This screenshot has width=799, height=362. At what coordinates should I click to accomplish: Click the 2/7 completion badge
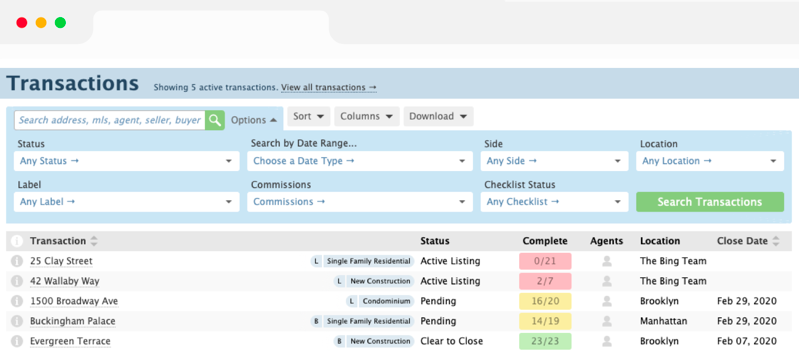click(545, 281)
